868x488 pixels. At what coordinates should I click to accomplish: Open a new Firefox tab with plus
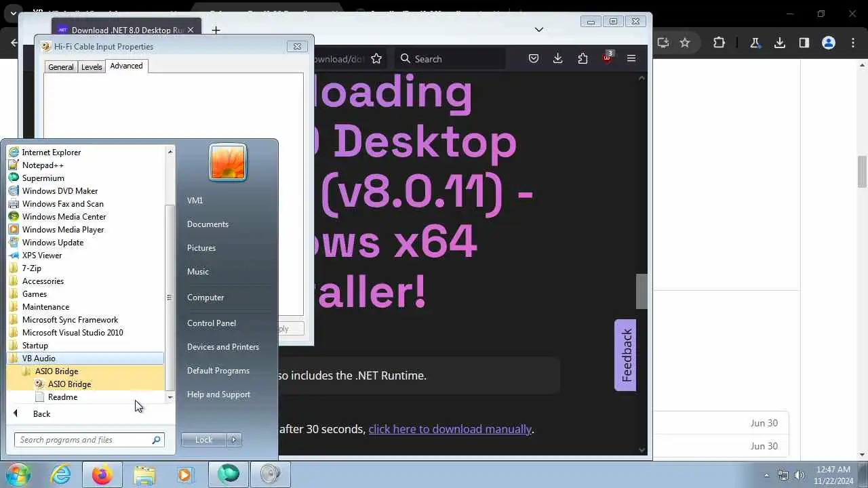coord(216,30)
